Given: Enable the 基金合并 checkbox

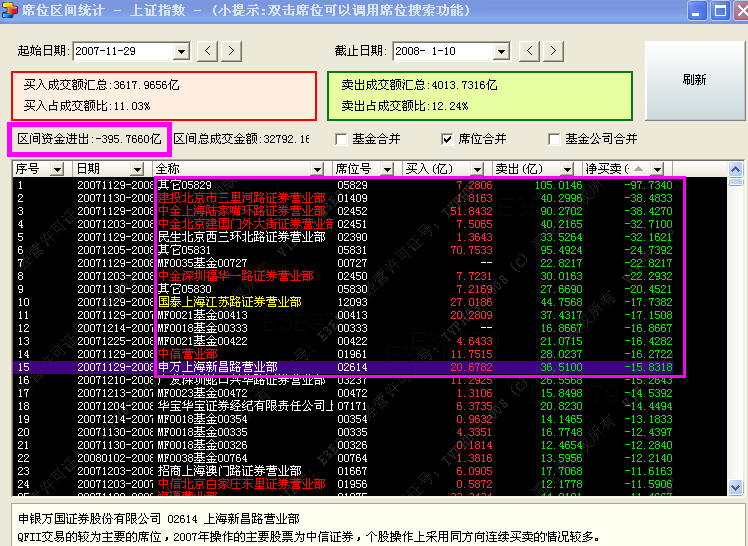Looking at the screenshot, I should tap(341, 139).
